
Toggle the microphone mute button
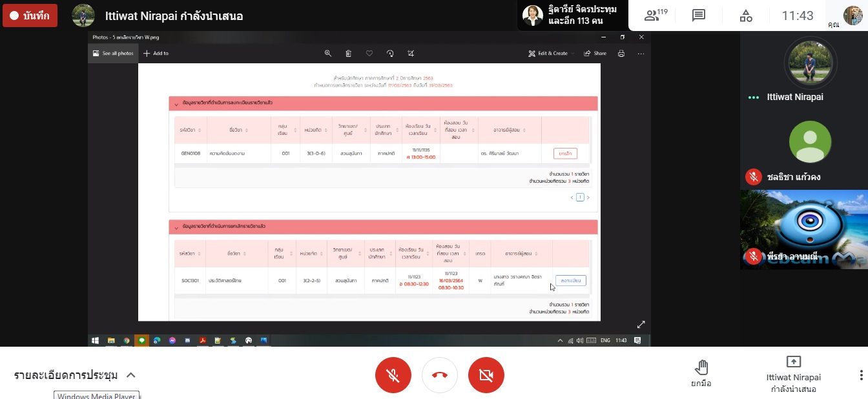[x=393, y=375]
